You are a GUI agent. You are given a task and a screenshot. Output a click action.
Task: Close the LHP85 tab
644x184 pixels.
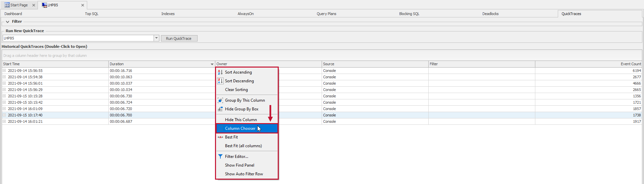click(83, 5)
